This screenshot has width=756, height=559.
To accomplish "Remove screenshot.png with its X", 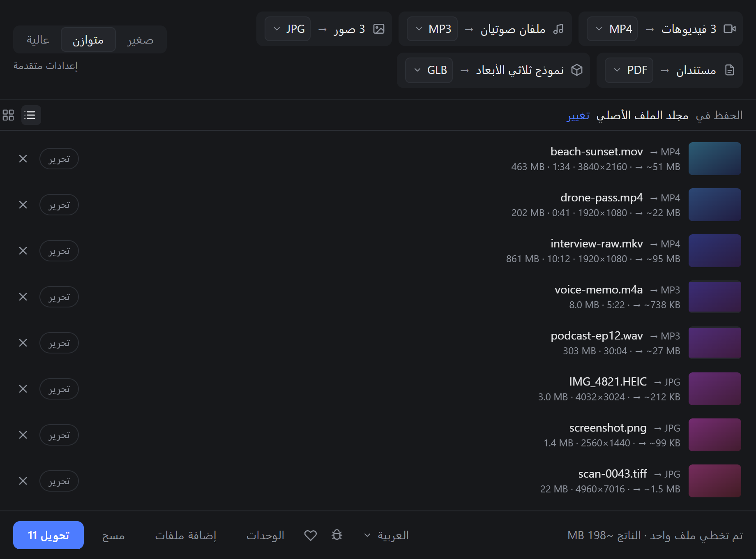I will [x=23, y=435].
